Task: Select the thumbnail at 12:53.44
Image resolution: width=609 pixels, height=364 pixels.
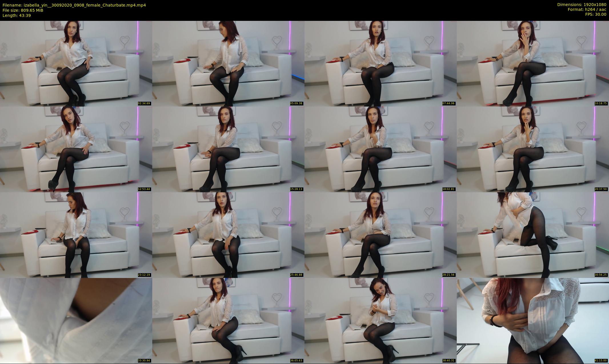Action: tap(76, 149)
